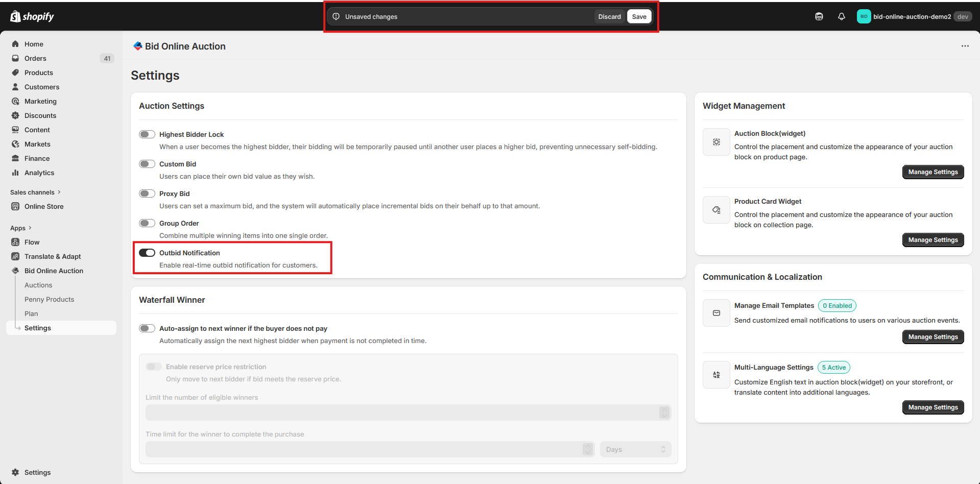Open the bid-online-auction-demo2 store account menu
Screen dimensions: 980x484
[x=914, y=16]
